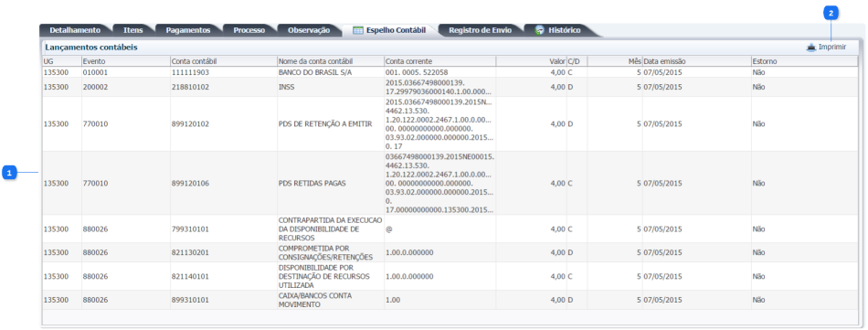Select the Observação tab
This screenshot has width=868, height=330.
tap(308, 30)
